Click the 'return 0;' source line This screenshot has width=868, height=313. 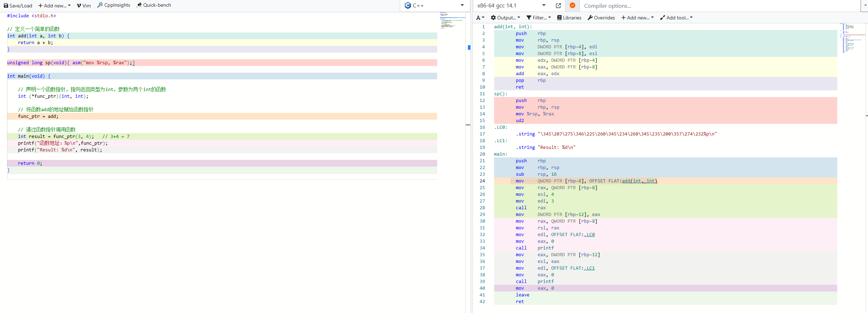(x=30, y=163)
